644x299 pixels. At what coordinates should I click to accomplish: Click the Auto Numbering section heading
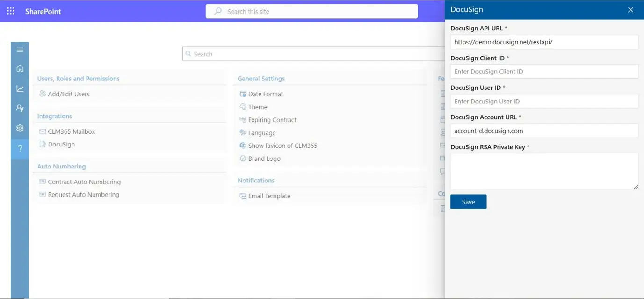[61, 166]
